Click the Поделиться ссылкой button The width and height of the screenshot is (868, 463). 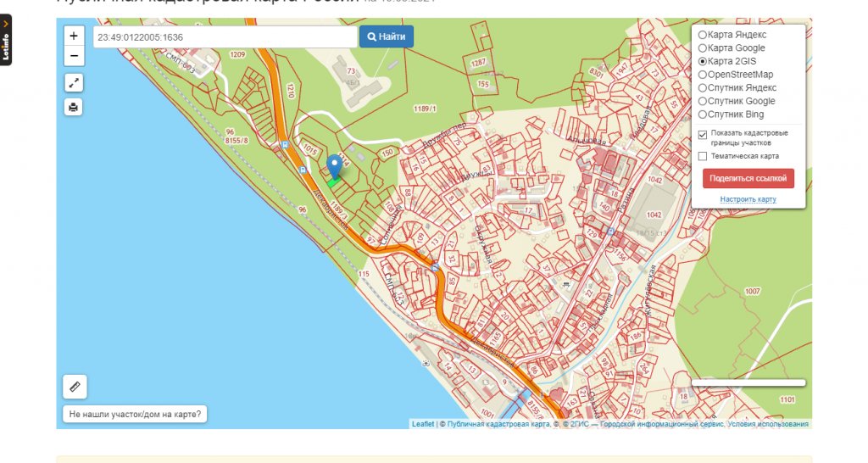click(x=748, y=178)
